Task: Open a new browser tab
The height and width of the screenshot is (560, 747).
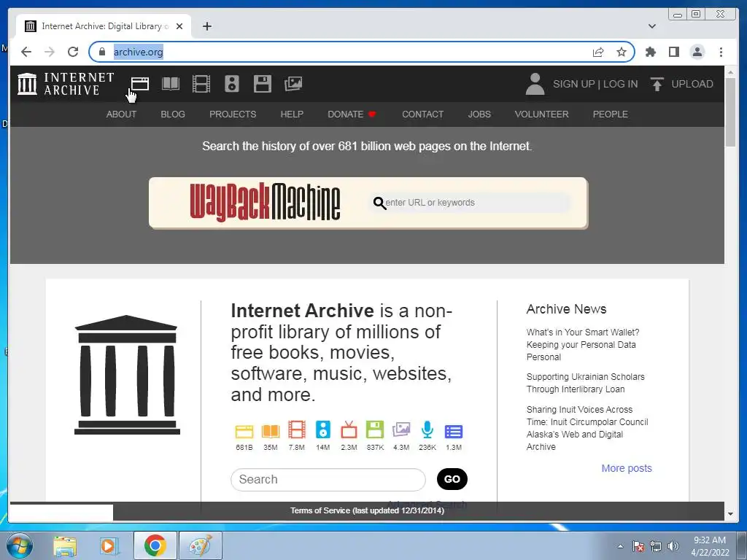Action: pyautogui.click(x=206, y=26)
